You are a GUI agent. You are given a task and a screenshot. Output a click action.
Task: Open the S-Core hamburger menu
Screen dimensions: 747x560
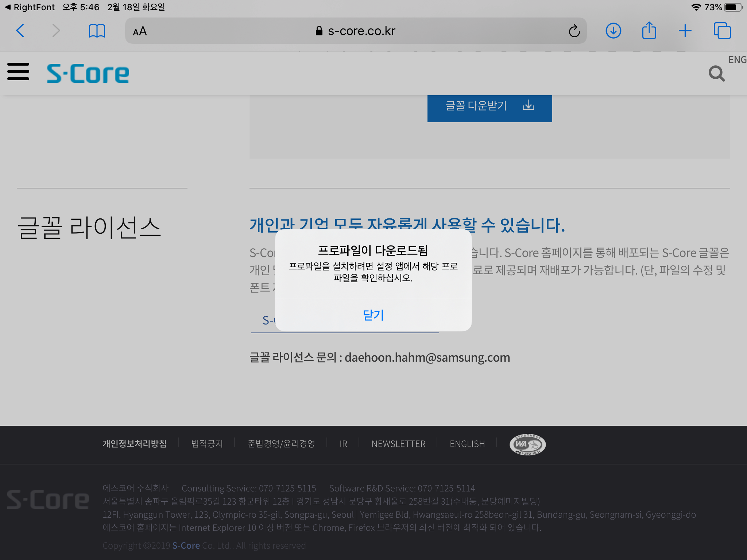pos(18,71)
